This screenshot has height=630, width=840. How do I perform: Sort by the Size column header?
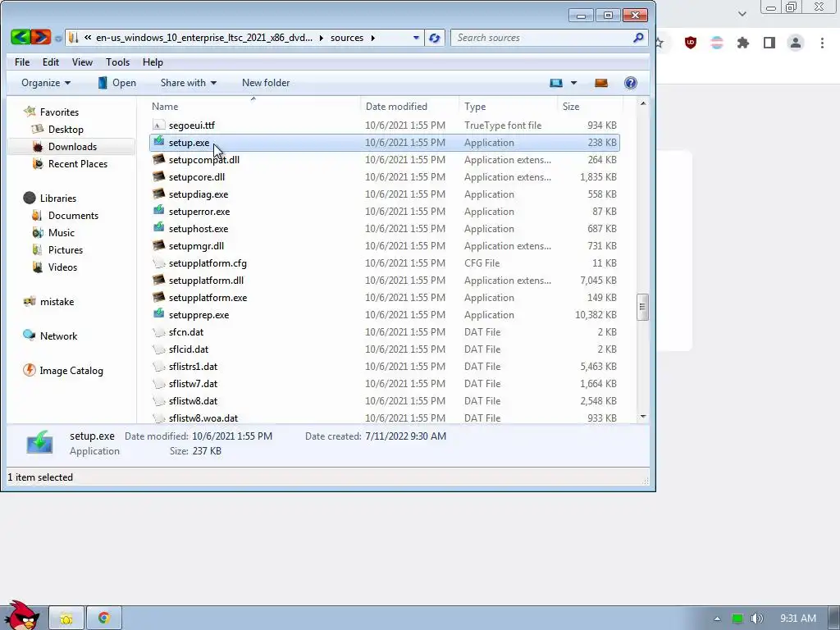click(x=589, y=106)
